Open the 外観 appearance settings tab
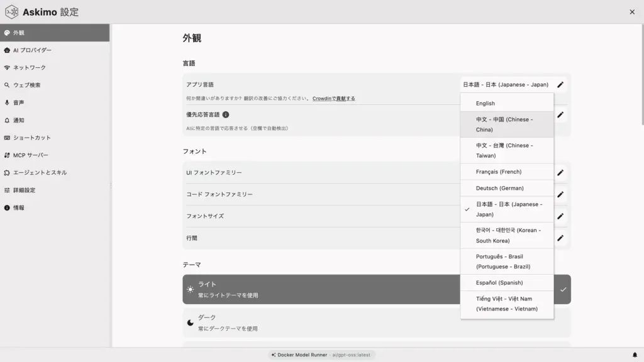644x362 pixels. tap(55, 33)
